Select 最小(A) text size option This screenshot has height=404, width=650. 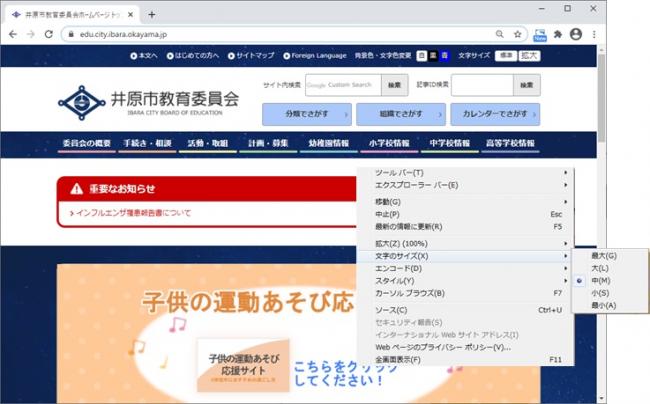pyautogui.click(x=609, y=306)
